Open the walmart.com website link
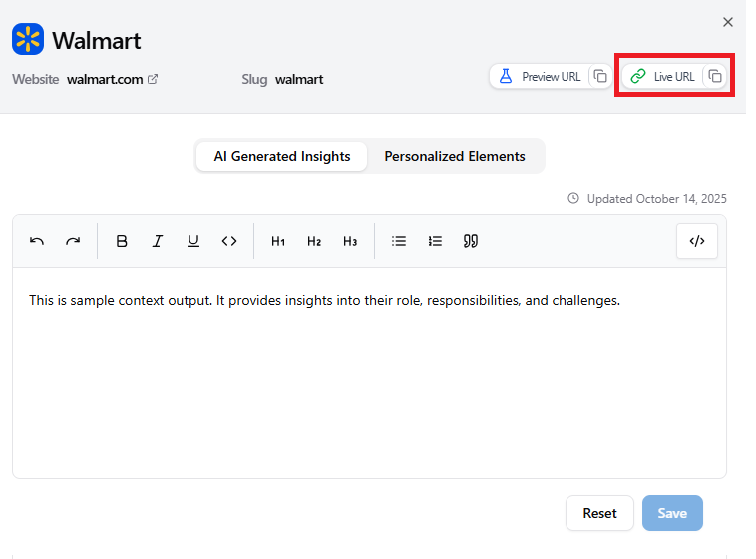The width and height of the screenshot is (756, 559). click(x=105, y=79)
